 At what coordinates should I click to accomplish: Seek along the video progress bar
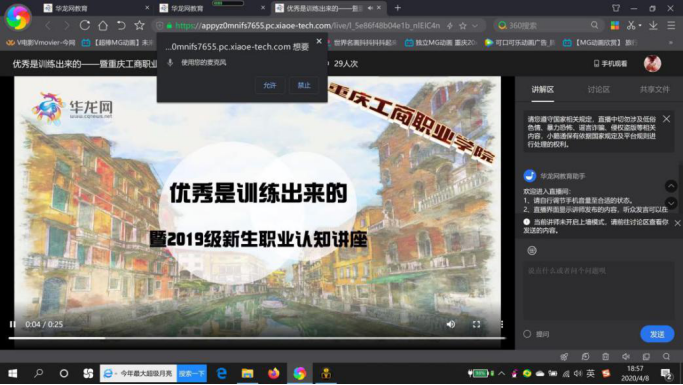click(x=257, y=338)
